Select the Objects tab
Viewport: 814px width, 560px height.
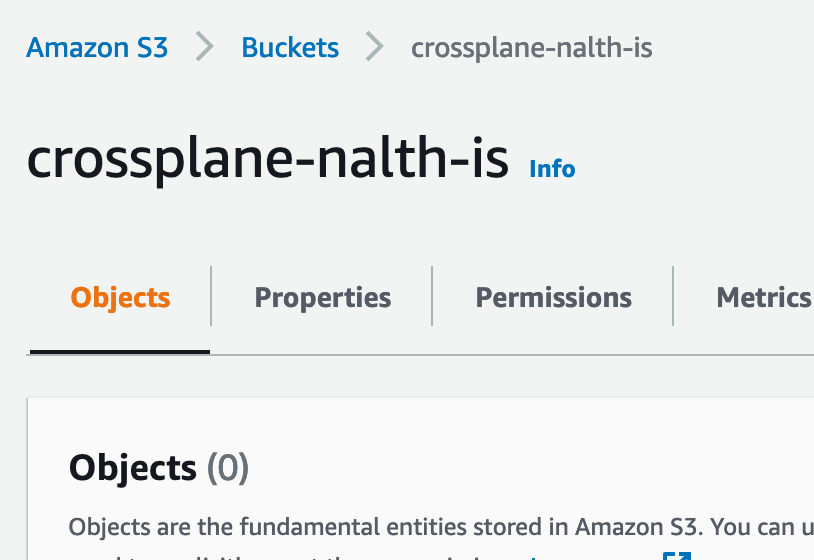click(120, 297)
